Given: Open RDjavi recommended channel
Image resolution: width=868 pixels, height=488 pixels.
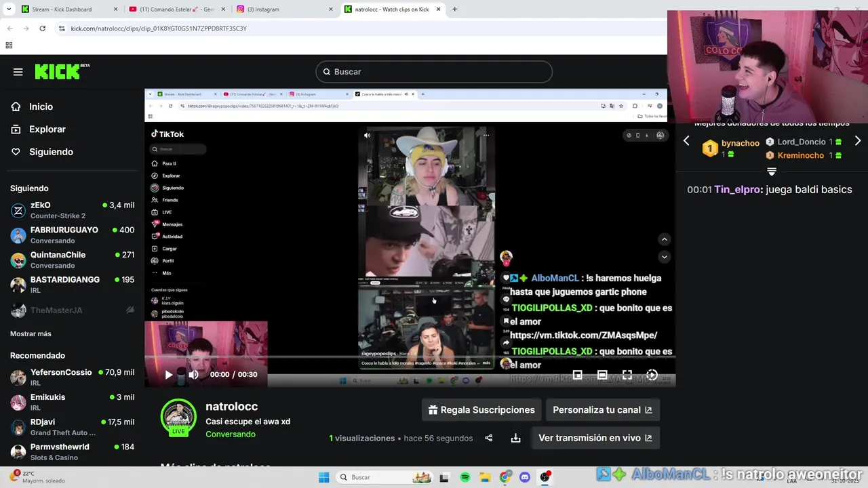Looking at the screenshot, I should click(73, 427).
